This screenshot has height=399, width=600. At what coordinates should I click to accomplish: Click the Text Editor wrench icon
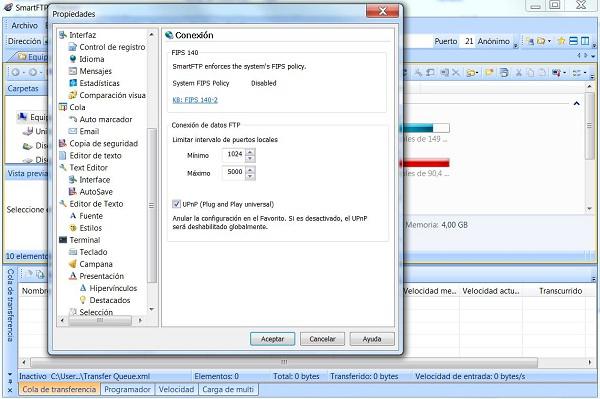coord(63,168)
